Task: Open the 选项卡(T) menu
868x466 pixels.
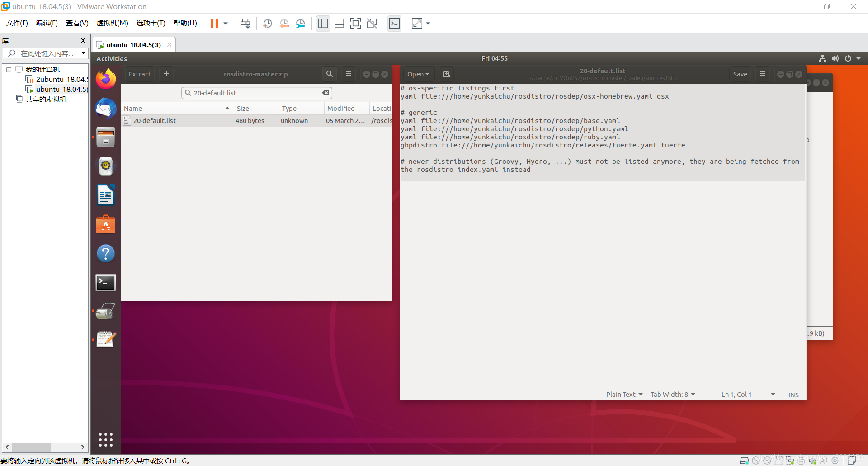Action: [x=151, y=23]
